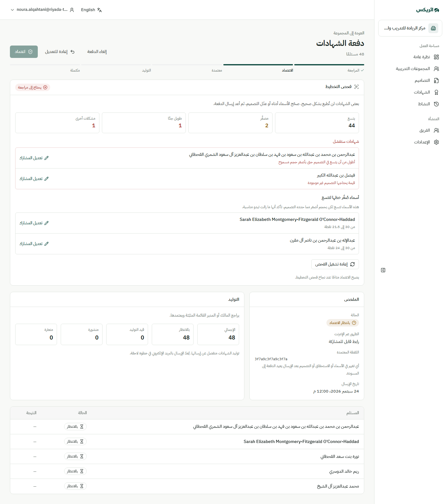
Task: Click العودة إلى المجموعة back link
Action: [349, 33]
